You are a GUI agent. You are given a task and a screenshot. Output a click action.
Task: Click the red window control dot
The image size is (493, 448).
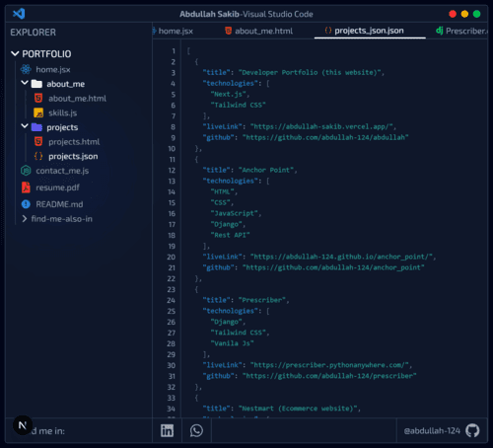tap(453, 14)
